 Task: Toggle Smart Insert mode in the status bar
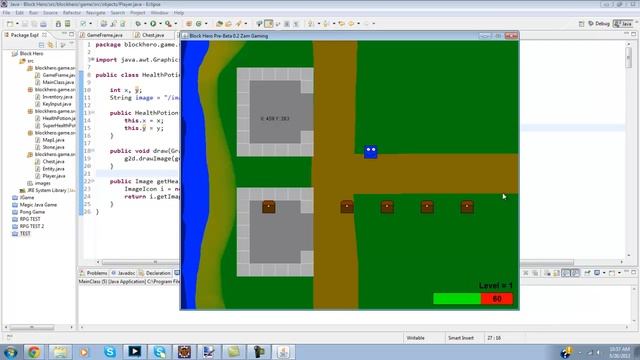[461, 338]
